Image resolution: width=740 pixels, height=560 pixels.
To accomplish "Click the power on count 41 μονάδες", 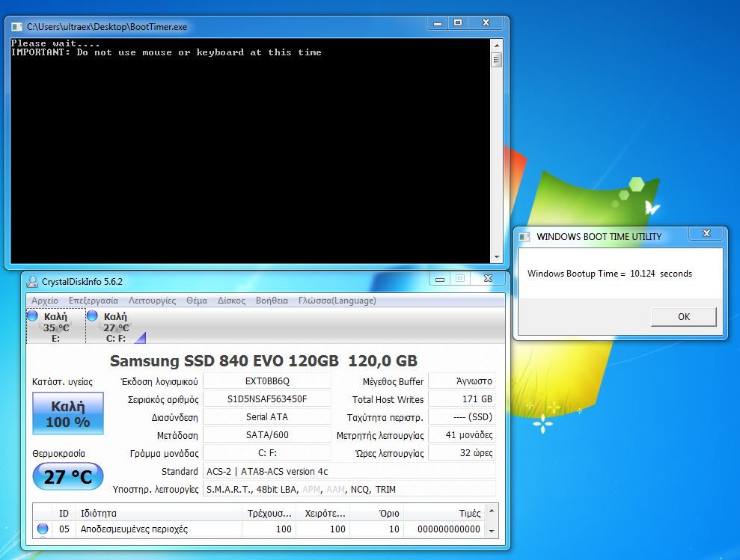I will click(x=462, y=435).
